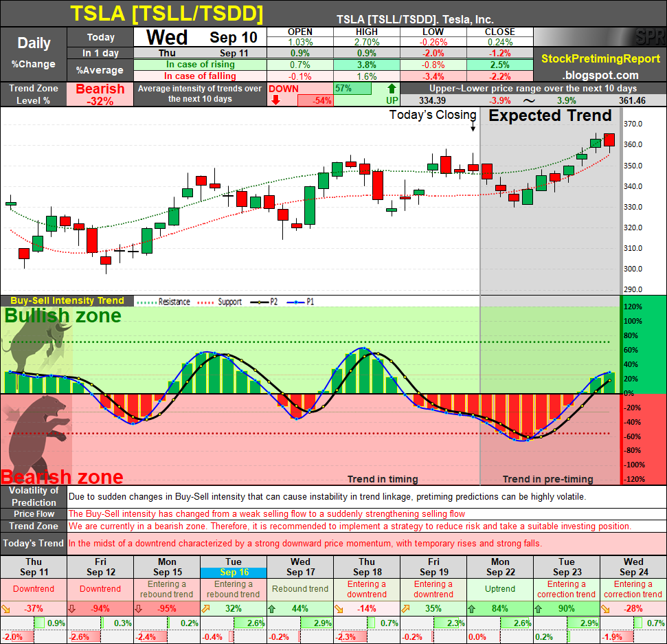Click the LOW value -0.26%

tap(433, 42)
